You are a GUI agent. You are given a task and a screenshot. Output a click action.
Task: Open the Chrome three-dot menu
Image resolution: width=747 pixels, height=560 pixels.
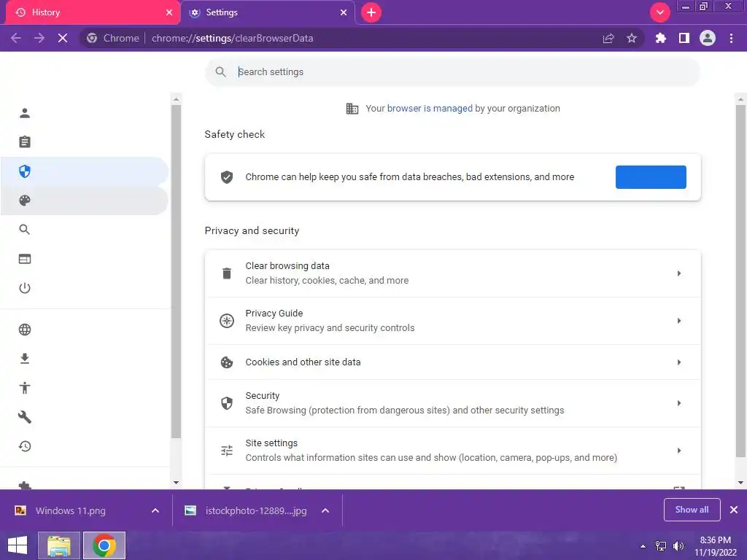pos(731,38)
